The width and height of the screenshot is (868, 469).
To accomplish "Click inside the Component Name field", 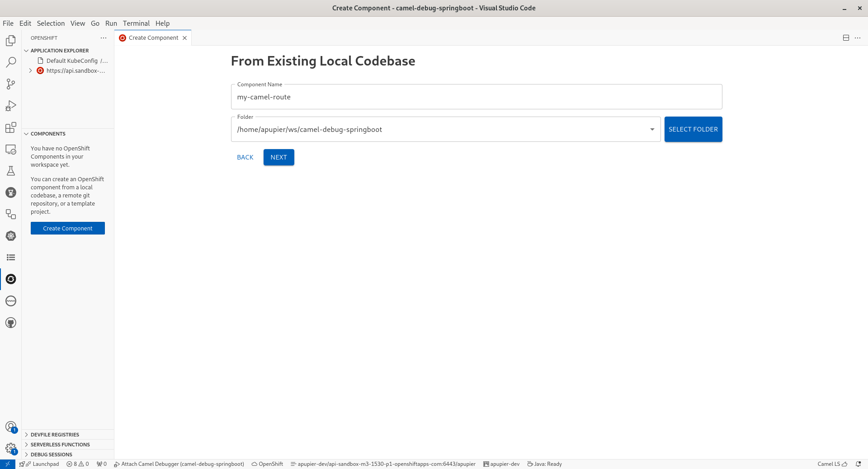I will [x=476, y=97].
